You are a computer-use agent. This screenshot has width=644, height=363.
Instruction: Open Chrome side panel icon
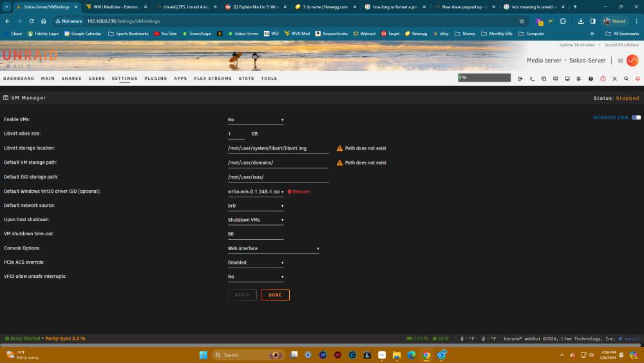(592, 21)
